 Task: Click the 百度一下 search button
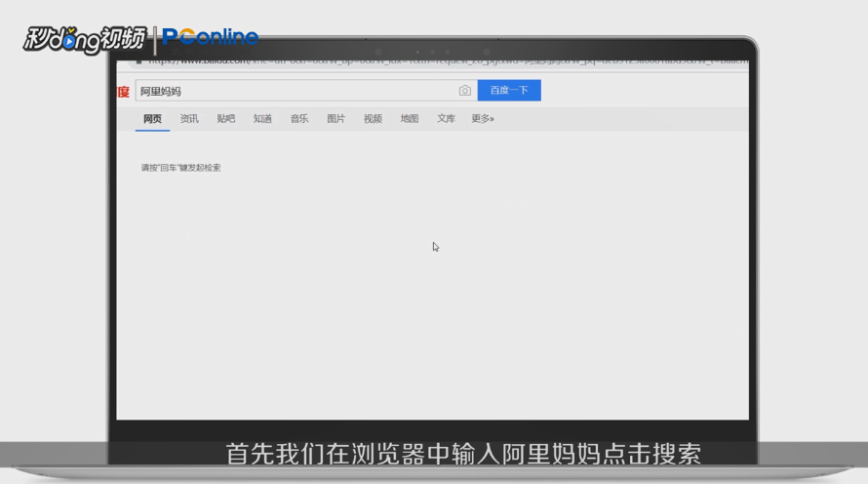[509, 91]
